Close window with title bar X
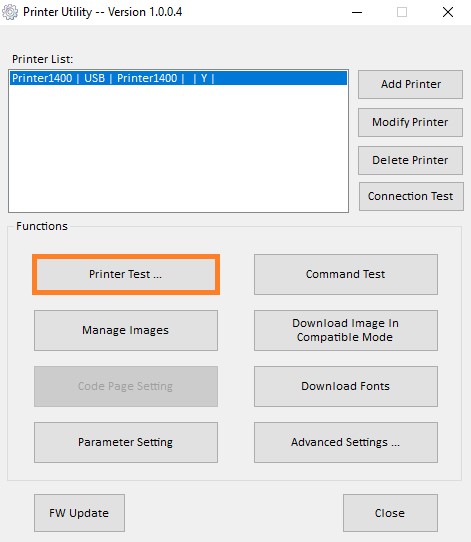Viewport: 471px width, 542px height. click(x=448, y=12)
